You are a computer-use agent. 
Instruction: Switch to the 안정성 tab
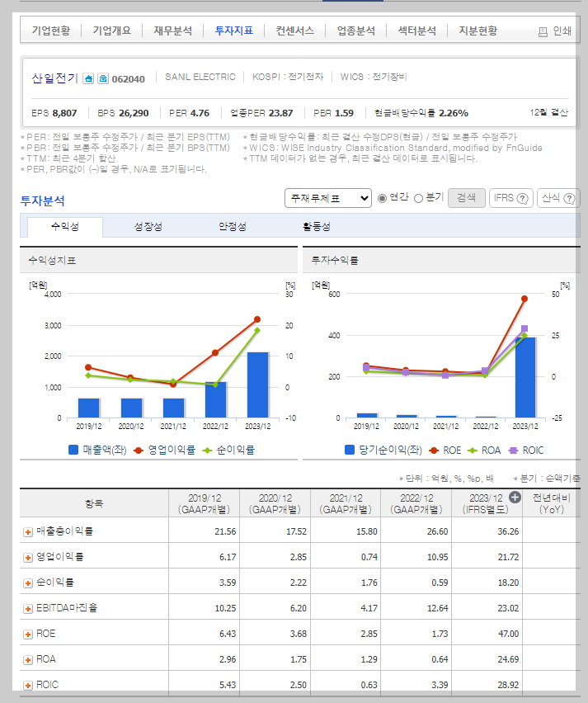pyautogui.click(x=233, y=227)
